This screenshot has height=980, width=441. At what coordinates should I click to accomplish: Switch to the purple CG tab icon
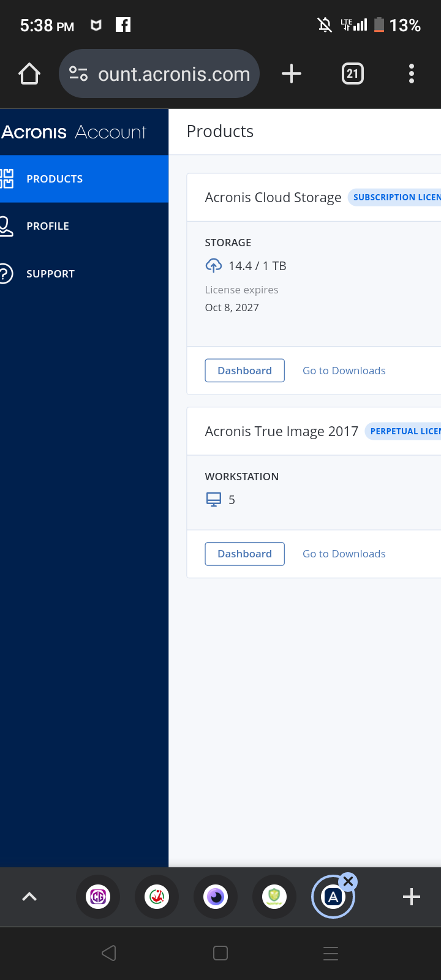coord(98,897)
